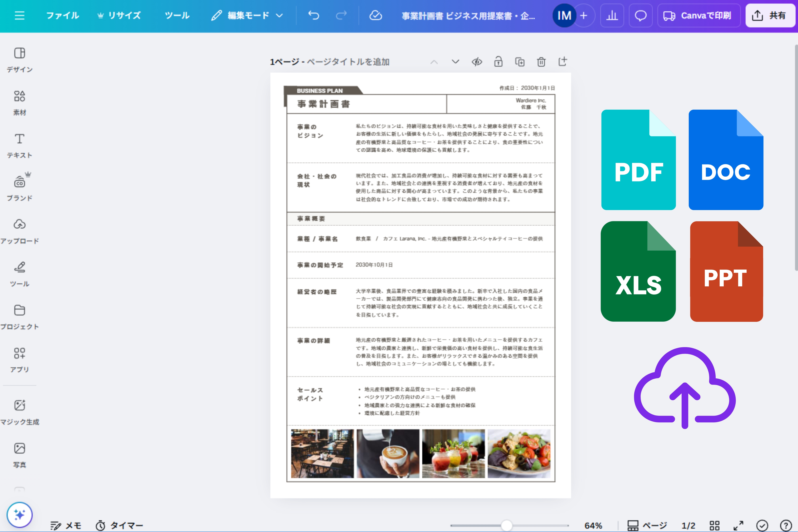Open the デザイン sidebar panel

20,60
